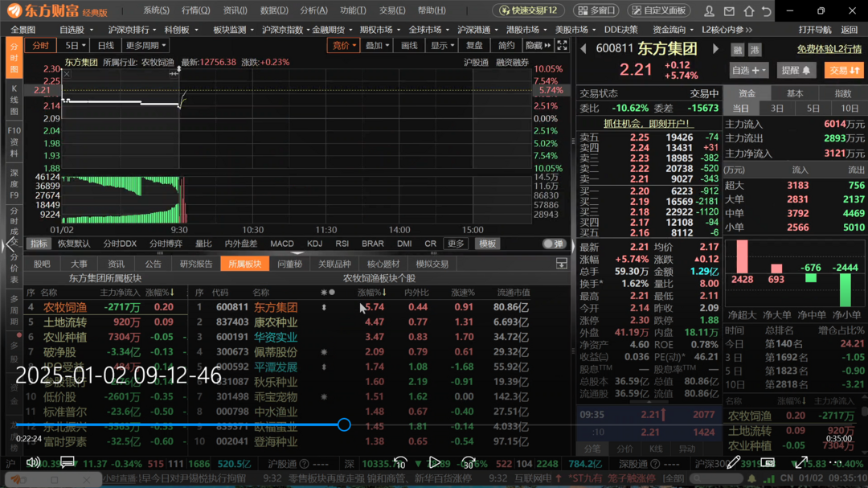Open the user account icon in title bar
The height and width of the screenshot is (488, 868).
coord(709,10)
